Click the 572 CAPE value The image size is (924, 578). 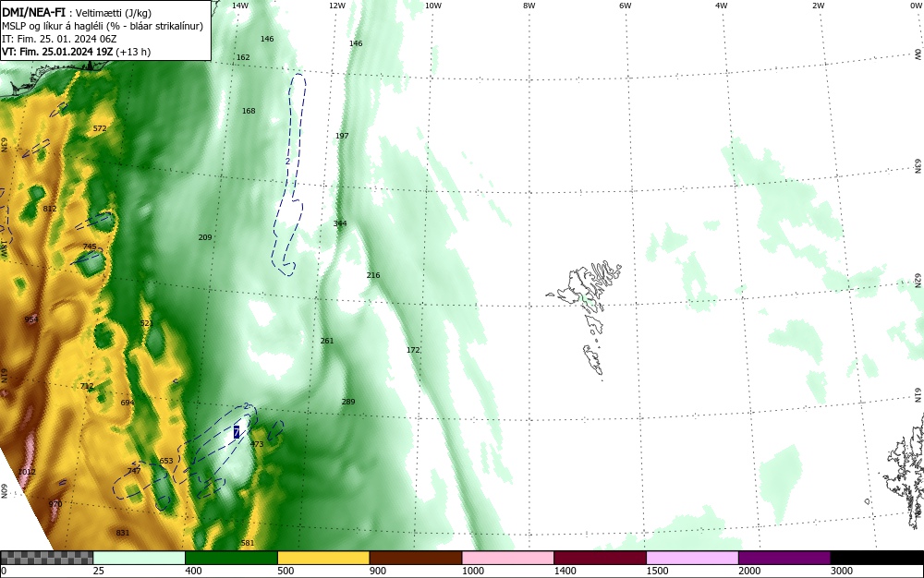tap(100, 128)
